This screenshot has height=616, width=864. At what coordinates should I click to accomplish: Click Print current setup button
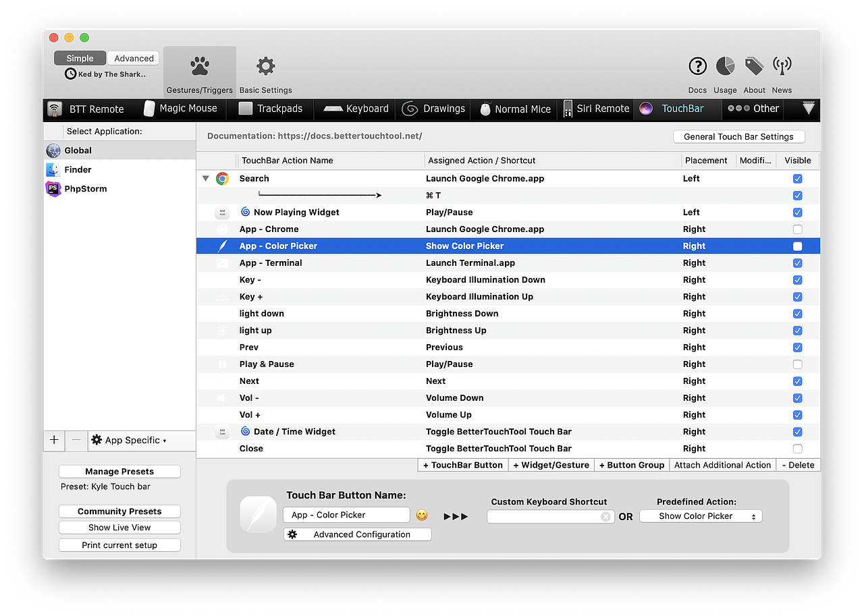[119, 545]
